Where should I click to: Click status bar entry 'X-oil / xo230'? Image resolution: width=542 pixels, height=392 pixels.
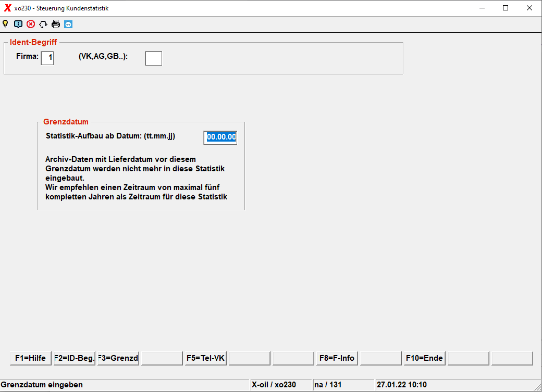(x=274, y=385)
